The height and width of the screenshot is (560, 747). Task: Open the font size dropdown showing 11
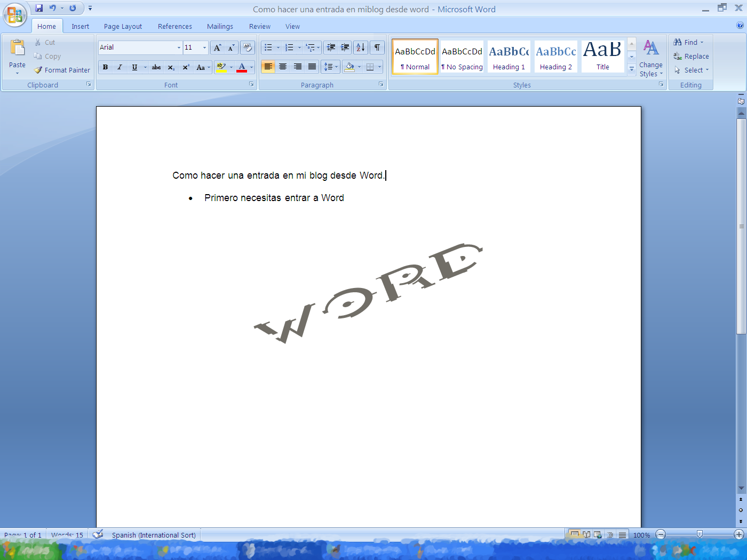(204, 47)
